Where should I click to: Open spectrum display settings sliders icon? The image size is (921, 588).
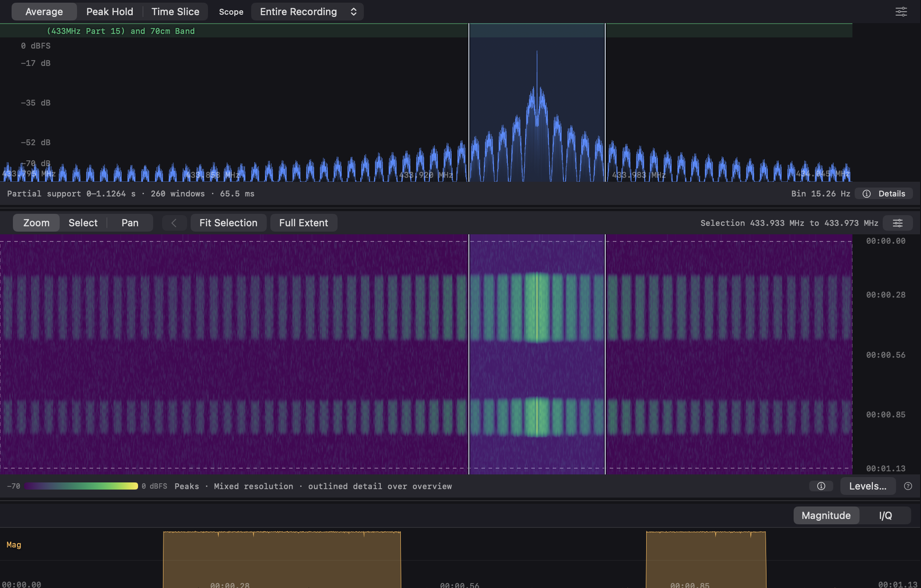coord(901,12)
